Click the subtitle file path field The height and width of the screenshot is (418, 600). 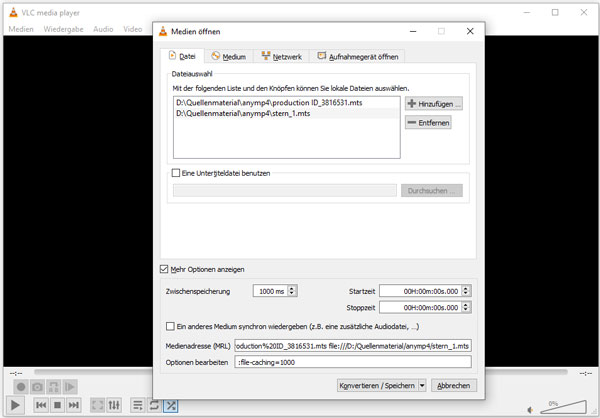point(285,191)
